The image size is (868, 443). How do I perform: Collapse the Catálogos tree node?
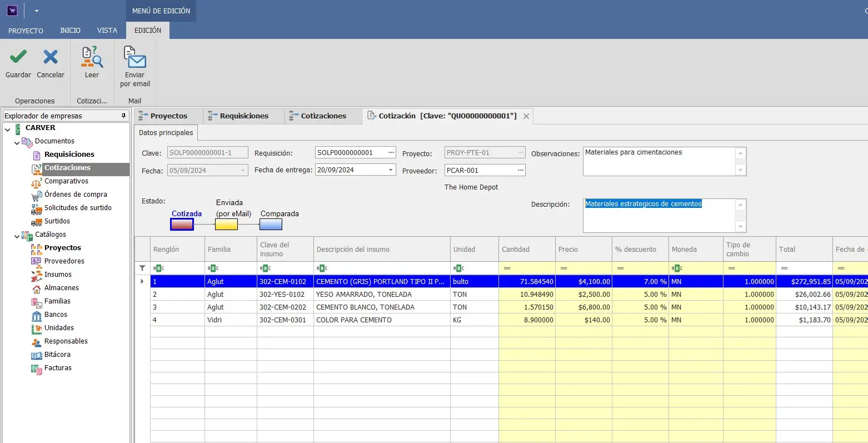(x=17, y=236)
